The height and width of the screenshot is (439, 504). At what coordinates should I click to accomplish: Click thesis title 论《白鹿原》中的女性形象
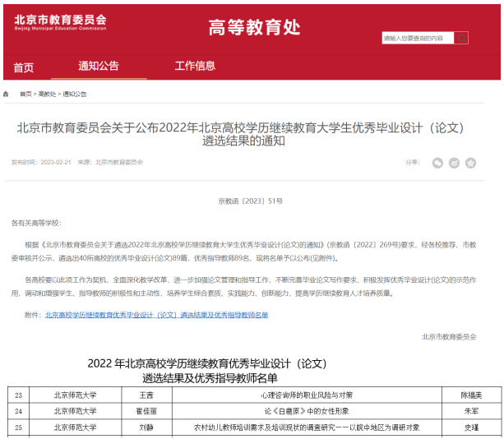coord(307,411)
